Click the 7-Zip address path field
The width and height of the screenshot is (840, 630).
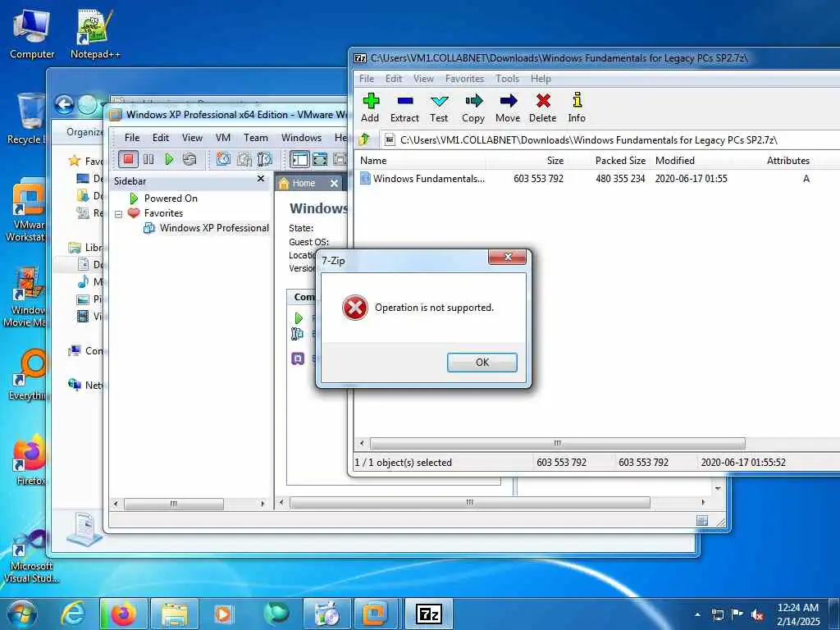pos(610,139)
